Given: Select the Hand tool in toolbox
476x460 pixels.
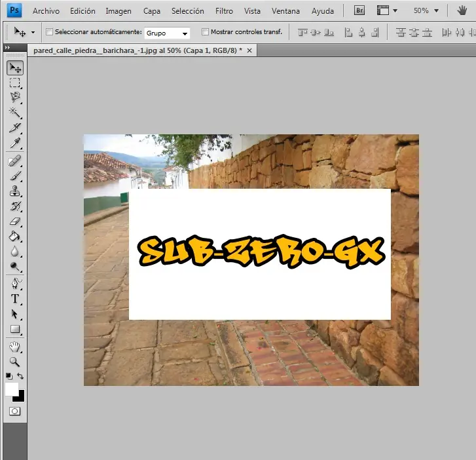Looking at the screenshot, I should click(x=15, y=347).
